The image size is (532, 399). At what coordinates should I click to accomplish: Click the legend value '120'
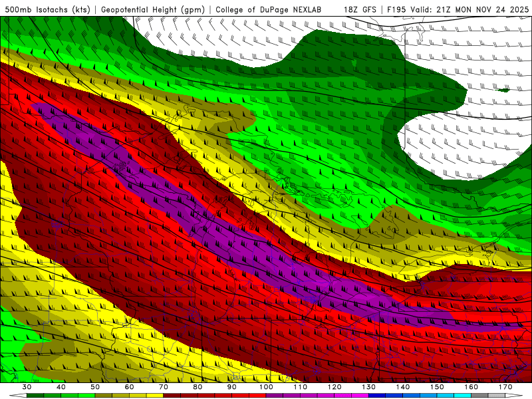(334, 387)
